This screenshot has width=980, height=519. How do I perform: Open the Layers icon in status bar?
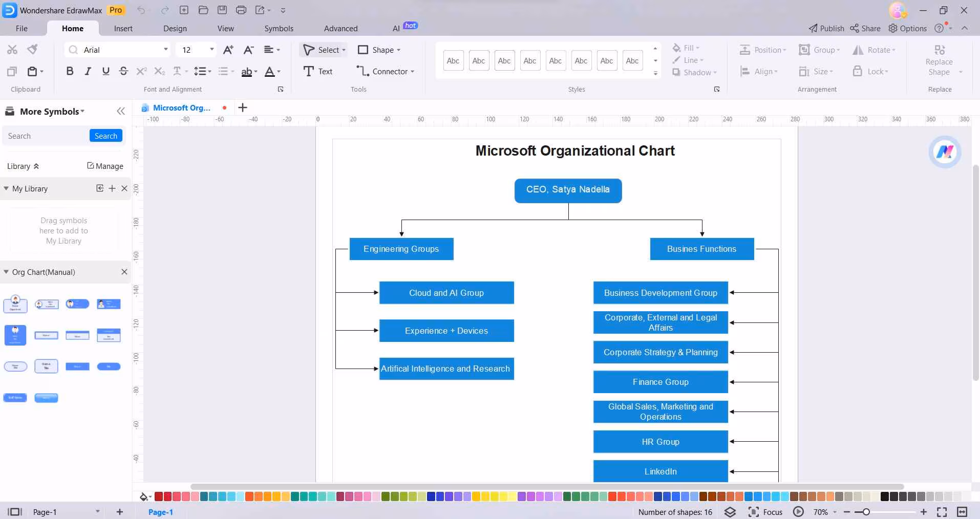pyautogui.click(x=730, y=512)
